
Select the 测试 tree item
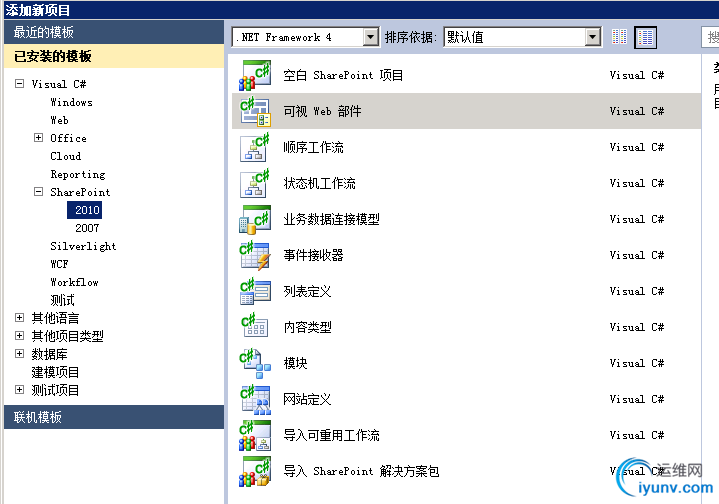coord(62,300)
